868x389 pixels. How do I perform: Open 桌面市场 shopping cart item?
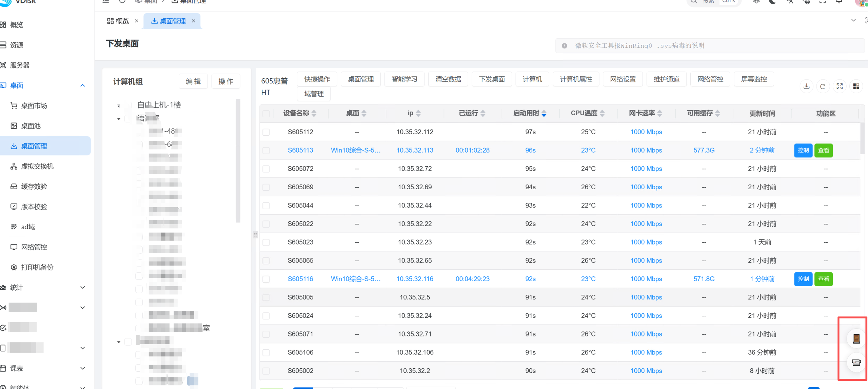pos(34,106)
